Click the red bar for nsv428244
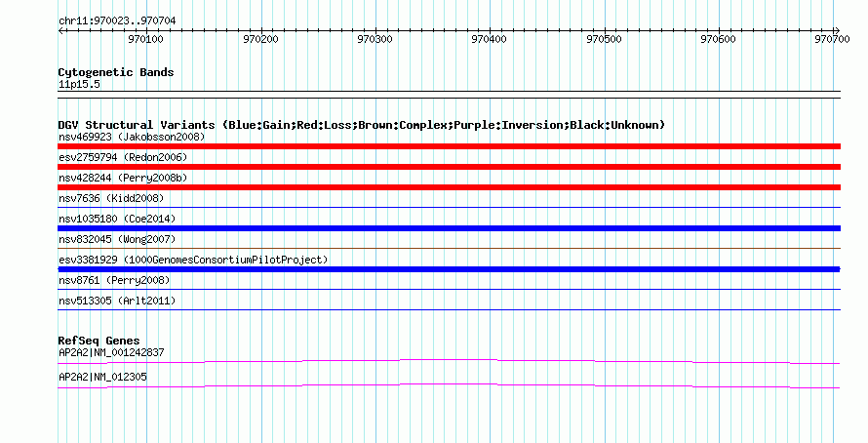Image resolution: width=868 pixels, height=443 pixels. click(449, 187)
